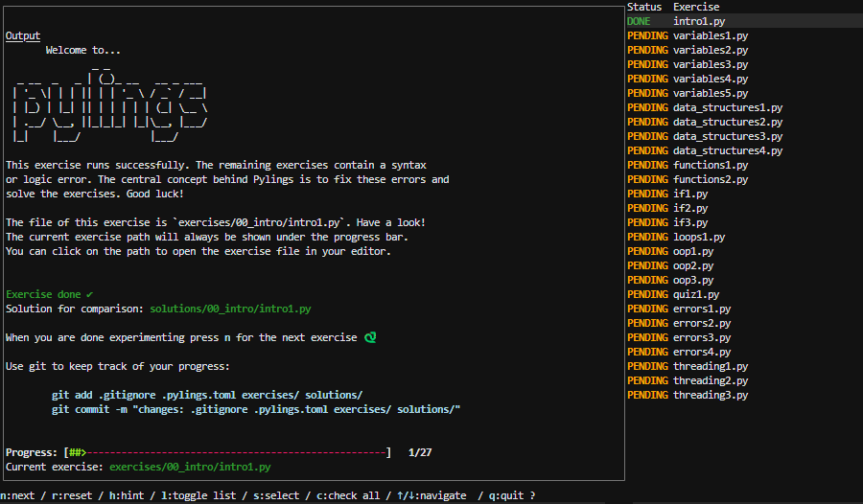Select quiz1.py exercise
Viewport: 863px width, 504px height.
click(x=696, y=294)
